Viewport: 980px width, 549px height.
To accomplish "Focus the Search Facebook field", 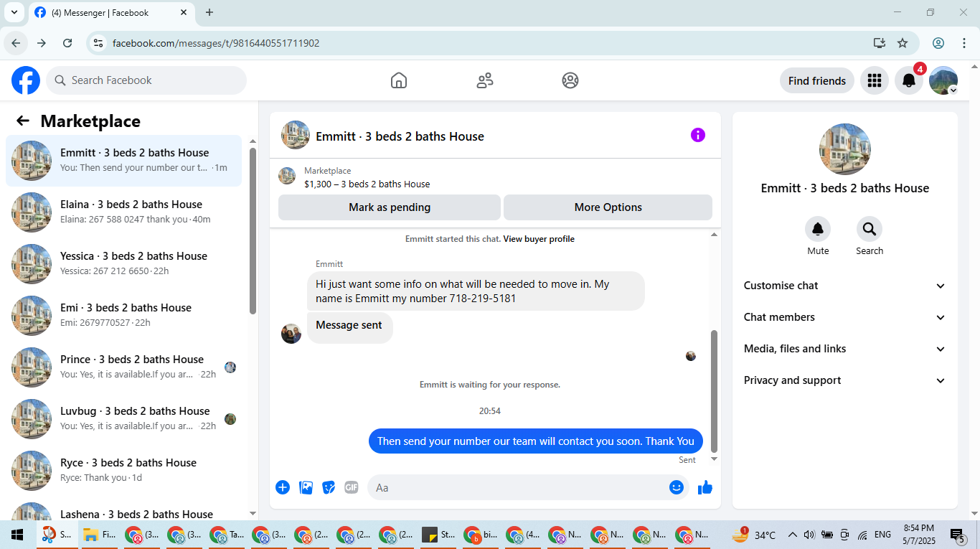I will [146, 80].
